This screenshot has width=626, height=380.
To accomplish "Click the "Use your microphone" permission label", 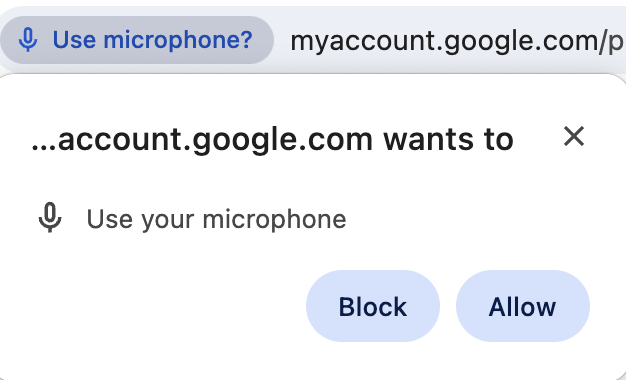I will 216,219.
